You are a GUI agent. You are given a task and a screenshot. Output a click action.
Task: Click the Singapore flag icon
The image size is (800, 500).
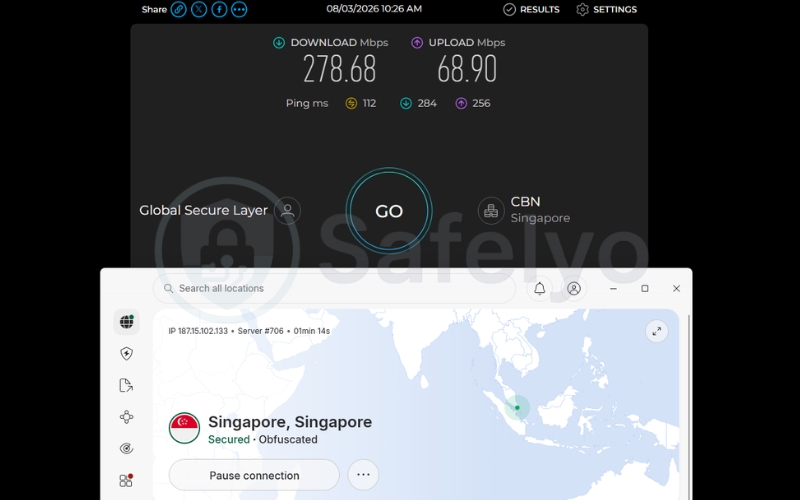click(x=184, y=428)
